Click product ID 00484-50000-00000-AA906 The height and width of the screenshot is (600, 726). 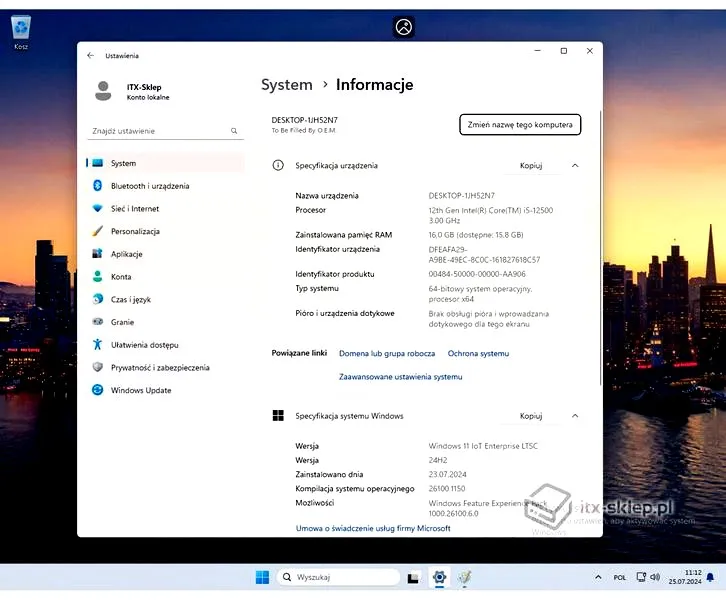point(477,274)
